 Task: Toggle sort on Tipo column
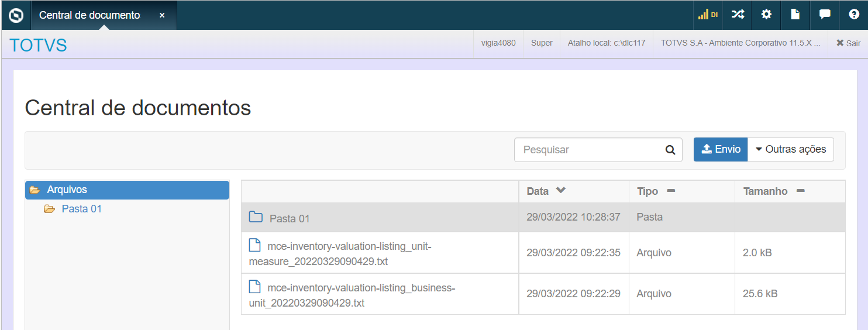[671, 191]
